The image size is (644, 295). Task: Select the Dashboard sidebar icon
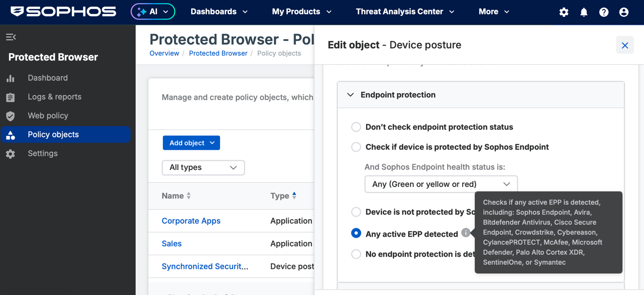[10, 78]
